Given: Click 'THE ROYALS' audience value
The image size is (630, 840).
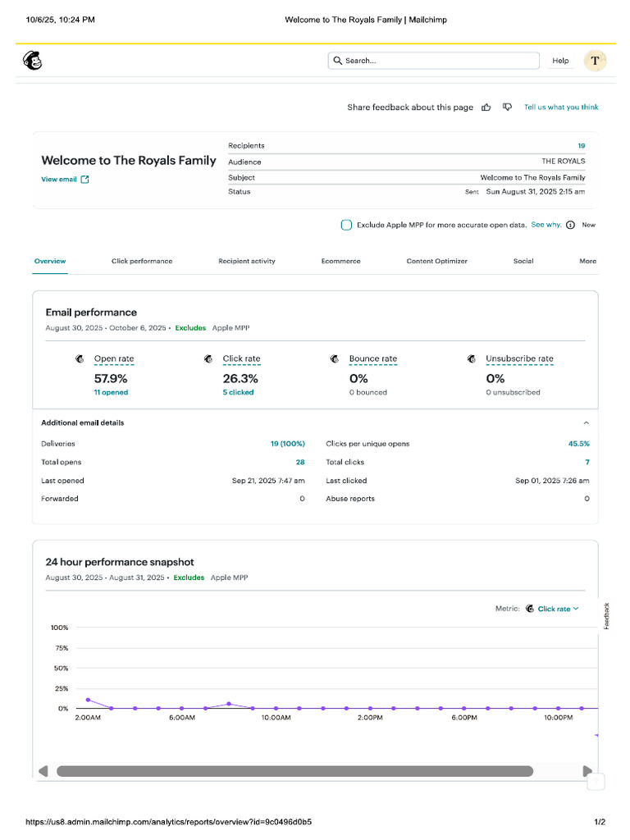Looking at the screenshot, I should [x=564, y=161].
